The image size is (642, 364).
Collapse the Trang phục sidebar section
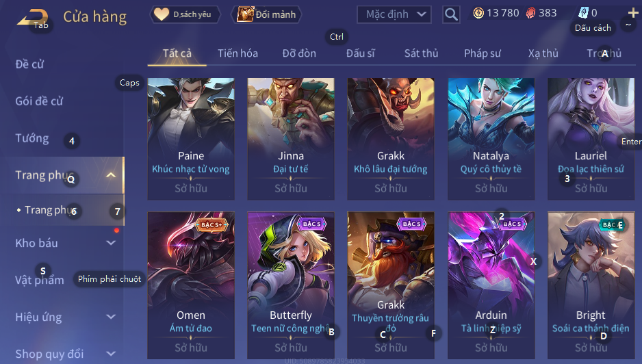tap(111, 175)
